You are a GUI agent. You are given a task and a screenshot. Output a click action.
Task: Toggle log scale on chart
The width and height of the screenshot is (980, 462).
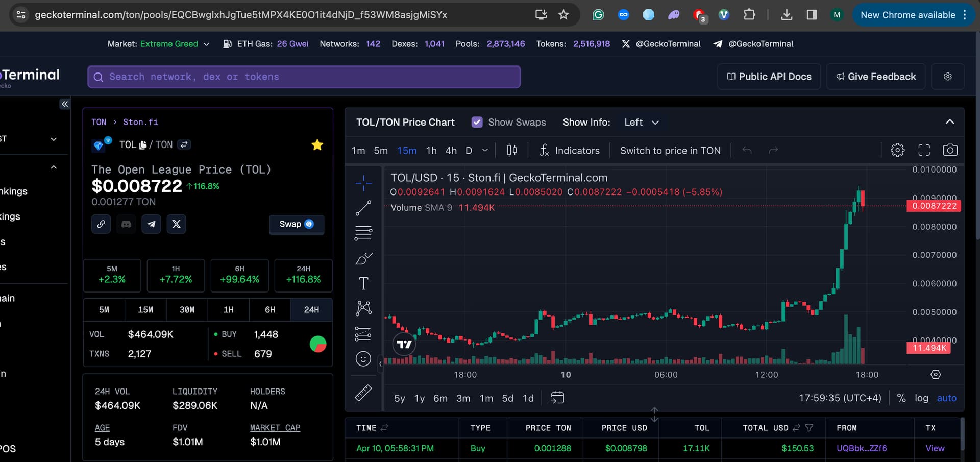pyautogui.click(x=921, y=398)
